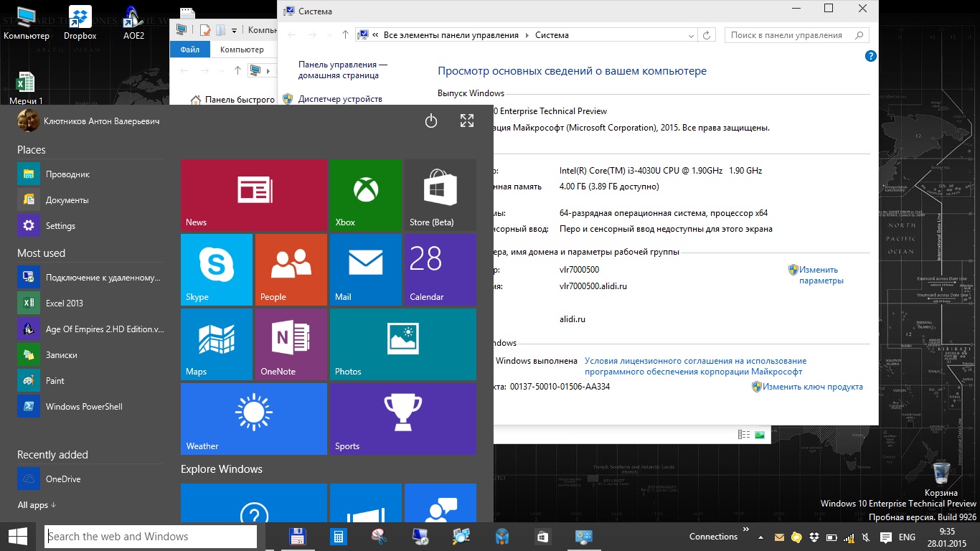Switch the ENG input language
980x551 pixels.
[x=907, y=537]
